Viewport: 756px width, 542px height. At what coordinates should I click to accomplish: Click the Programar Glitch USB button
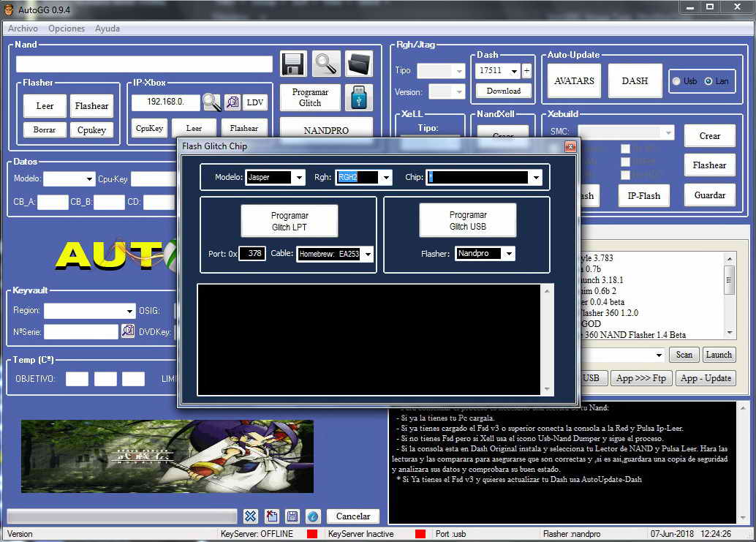[x=467, y=220]
